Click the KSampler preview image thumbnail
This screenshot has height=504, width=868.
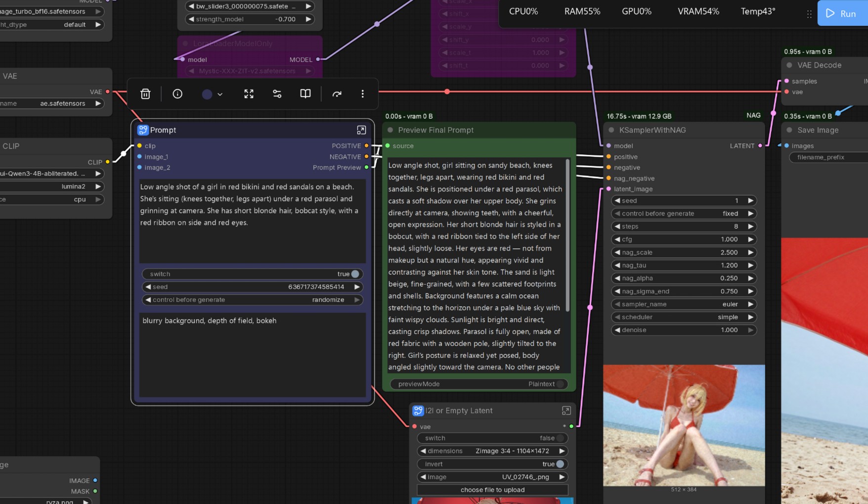pyautogui.click(x=684, y=425)
